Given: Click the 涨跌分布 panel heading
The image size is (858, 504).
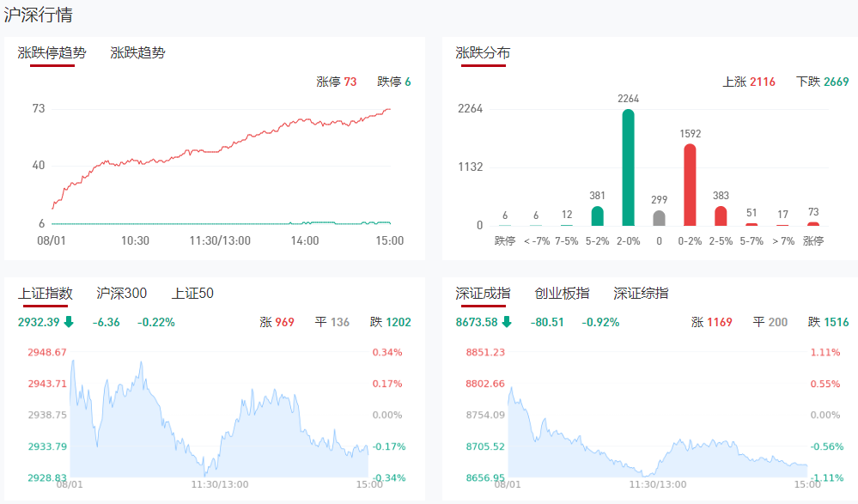Looking at the screenshot, I should point(483,52).
